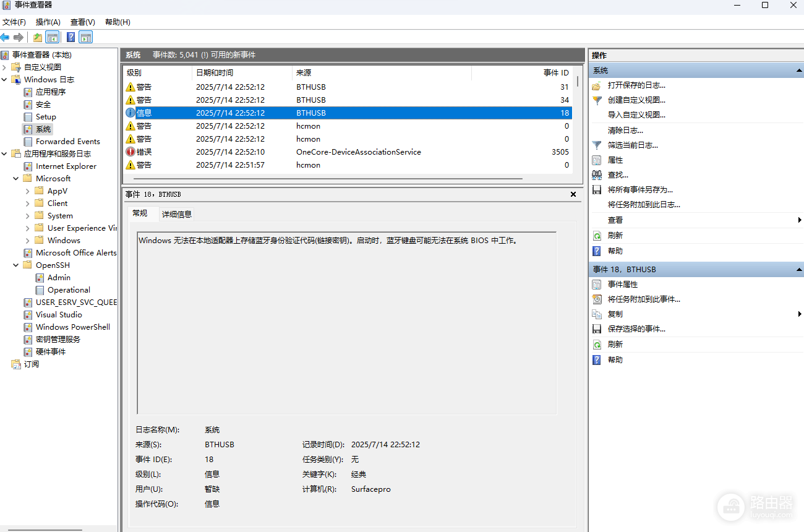804x532 pixels.
Task: Collapse the 应用程序和服务日志 tree node
Action: pyautogui.click(x=4, y=154)
